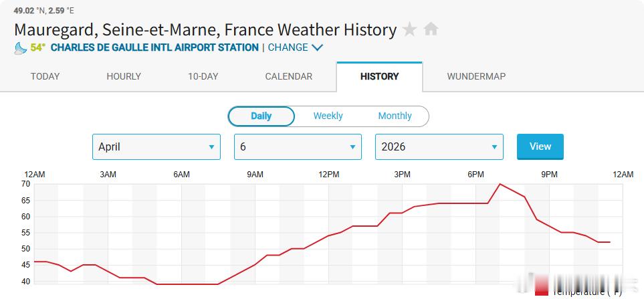Expand the CHANGE station chevron
This screenshot has height=299, width=644.
tap(317, 47)
